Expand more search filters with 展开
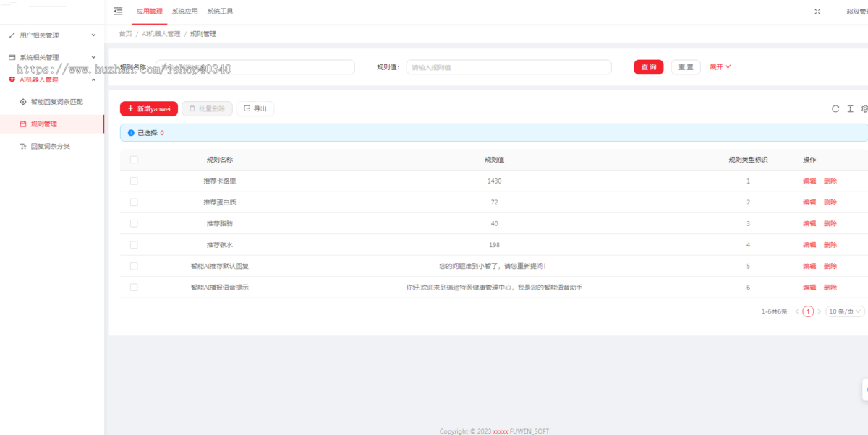Image resolution: width=868 pixels, height=435 pixels. pos(720,67)
